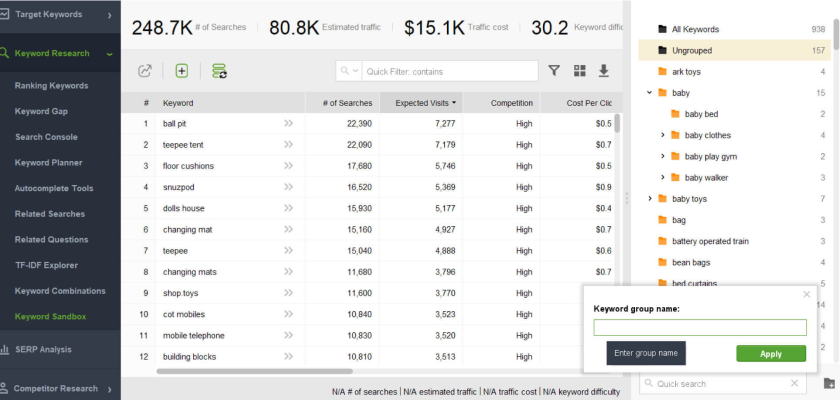Screen dimensions: 840x400
Task: Click double-arrow icon next to ball pit
Action: 288,124
